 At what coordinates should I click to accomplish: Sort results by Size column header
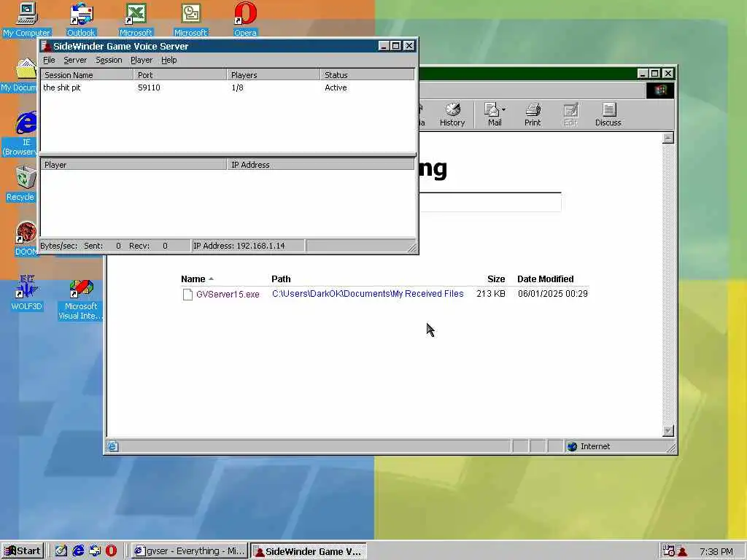tap(496, 279)
